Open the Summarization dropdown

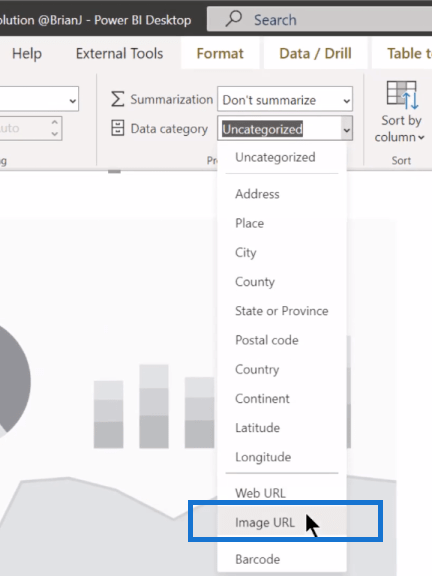[x=285, y=100]
